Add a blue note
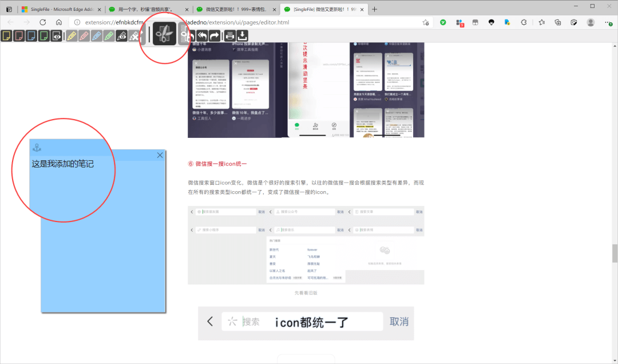This screenshot has height=364, width=618. click(31, 36)
